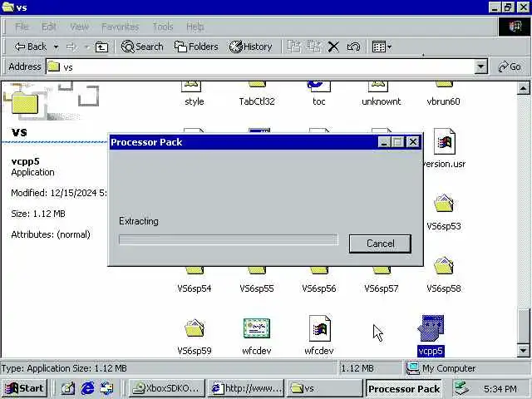Minimize the Processor Pack dialog
Viewport: 532px width, 399px height.
384,142
